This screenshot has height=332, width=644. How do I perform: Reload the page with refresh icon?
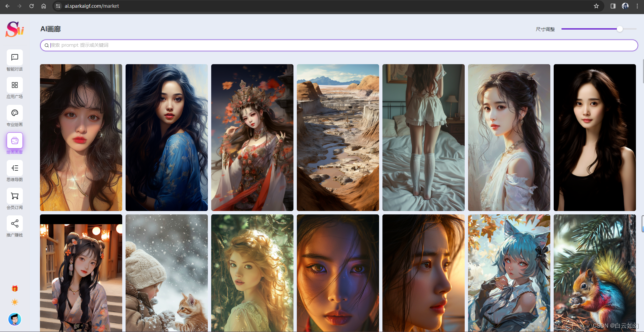(x=32, y=6)
